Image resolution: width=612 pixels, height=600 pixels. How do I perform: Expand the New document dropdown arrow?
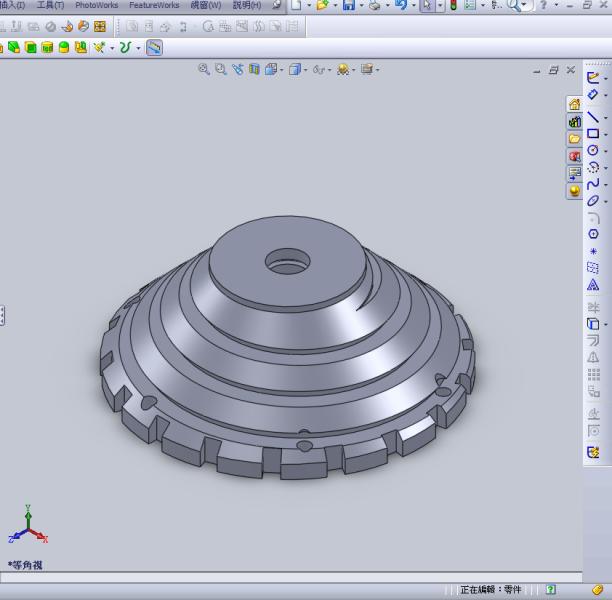tap(309, 5)
